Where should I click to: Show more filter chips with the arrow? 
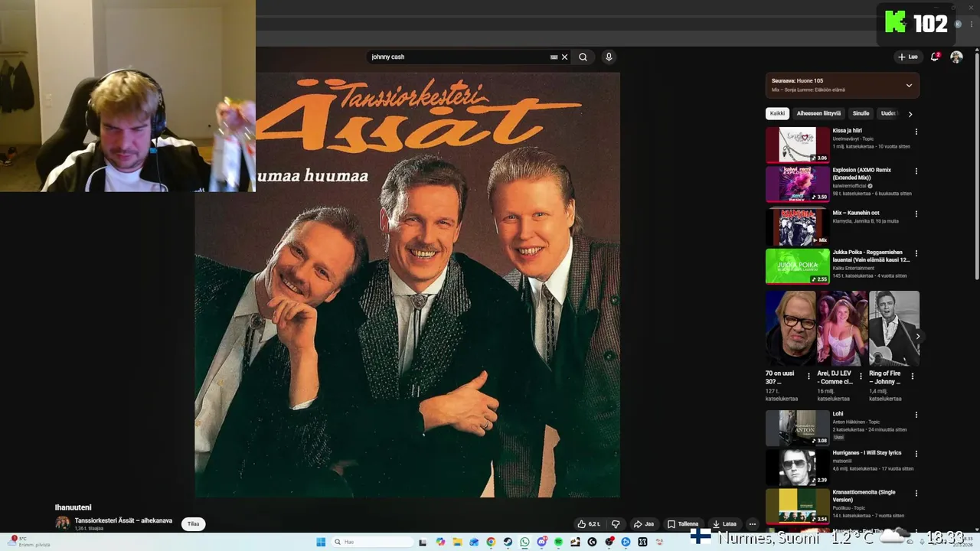pos(910,113)
